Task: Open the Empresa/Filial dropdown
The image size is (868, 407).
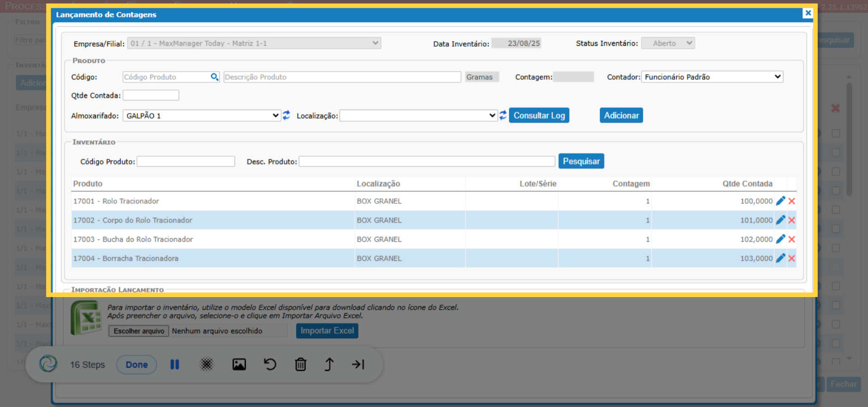Action: [254, 43]
